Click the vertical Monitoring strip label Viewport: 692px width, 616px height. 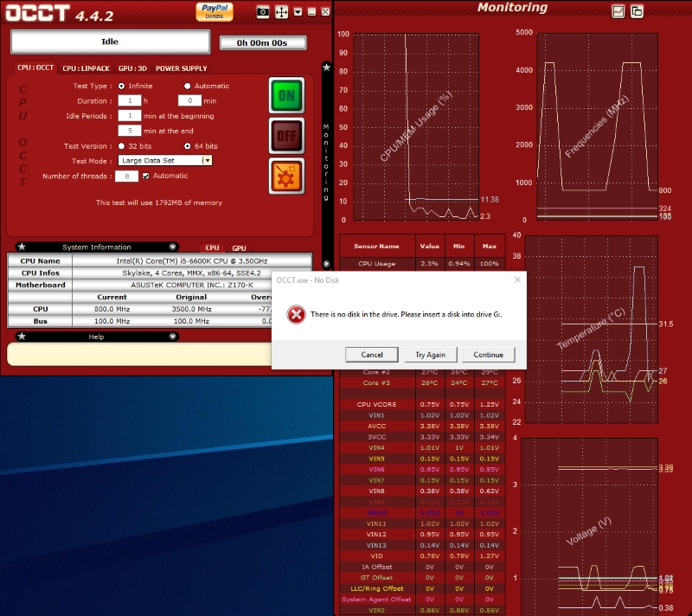326,162
